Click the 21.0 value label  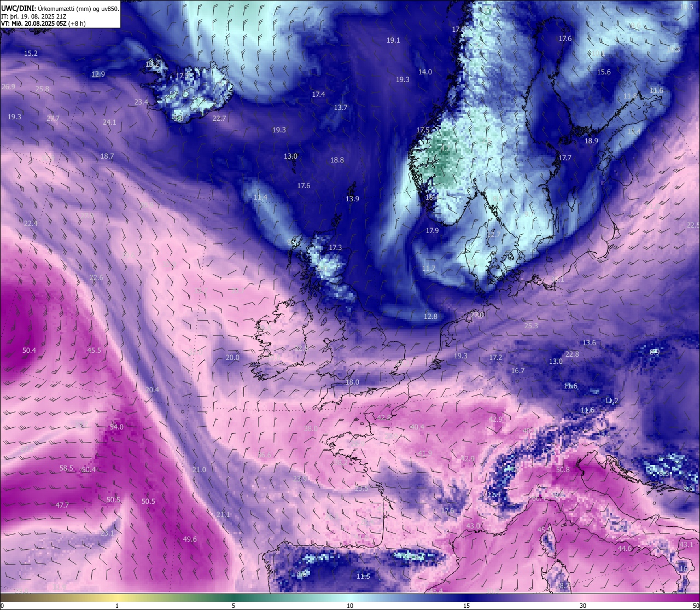(x=199, y=469)
